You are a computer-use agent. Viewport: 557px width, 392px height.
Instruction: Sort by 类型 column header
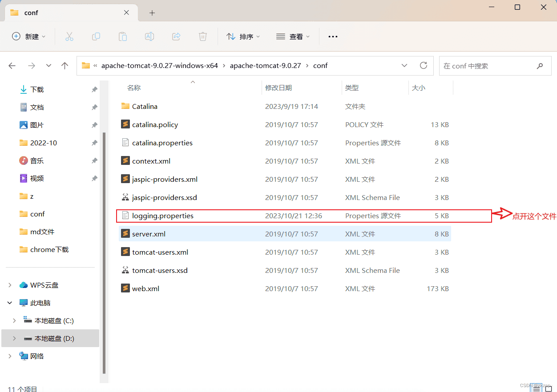click(352, 88)
